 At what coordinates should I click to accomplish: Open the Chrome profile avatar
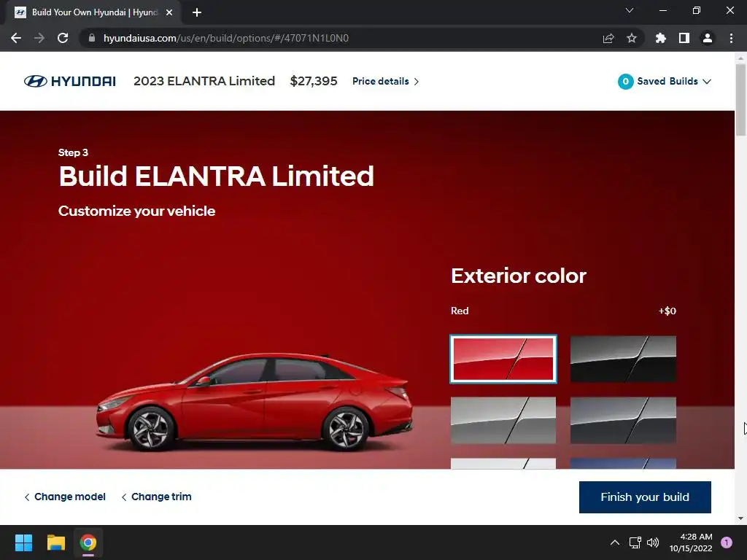coord(708,38)
